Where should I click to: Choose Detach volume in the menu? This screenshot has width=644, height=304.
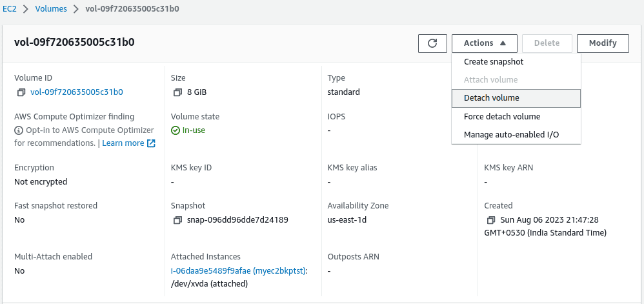[516, 98]
